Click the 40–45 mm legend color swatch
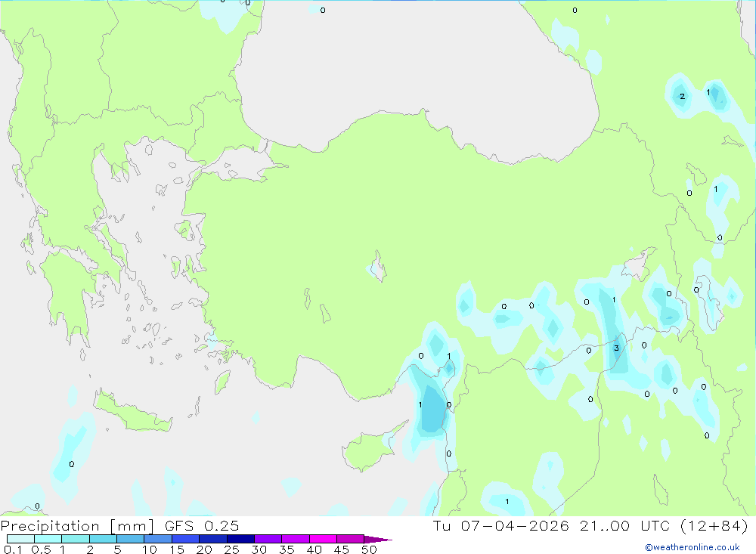The image size is (756, 554). (x=323, y=539)
